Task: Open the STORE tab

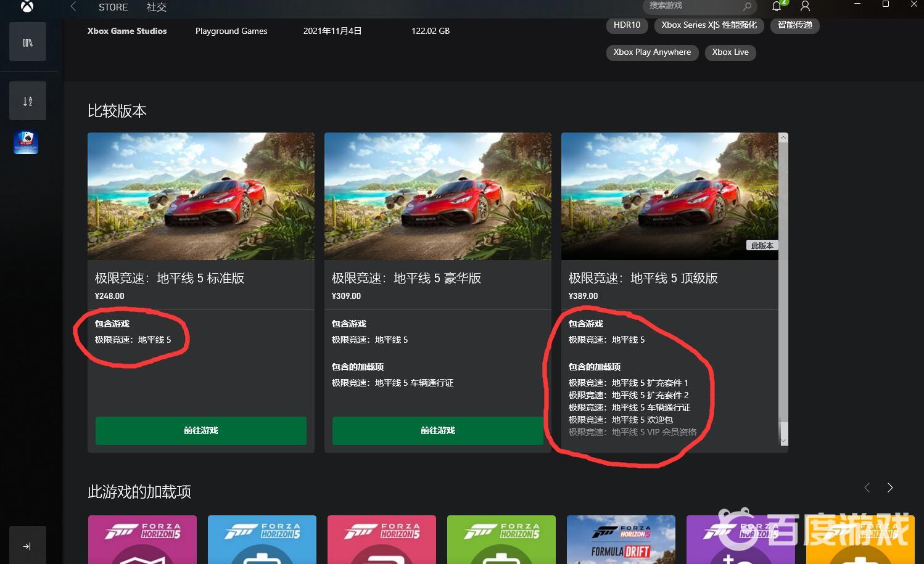Action: 113,7
